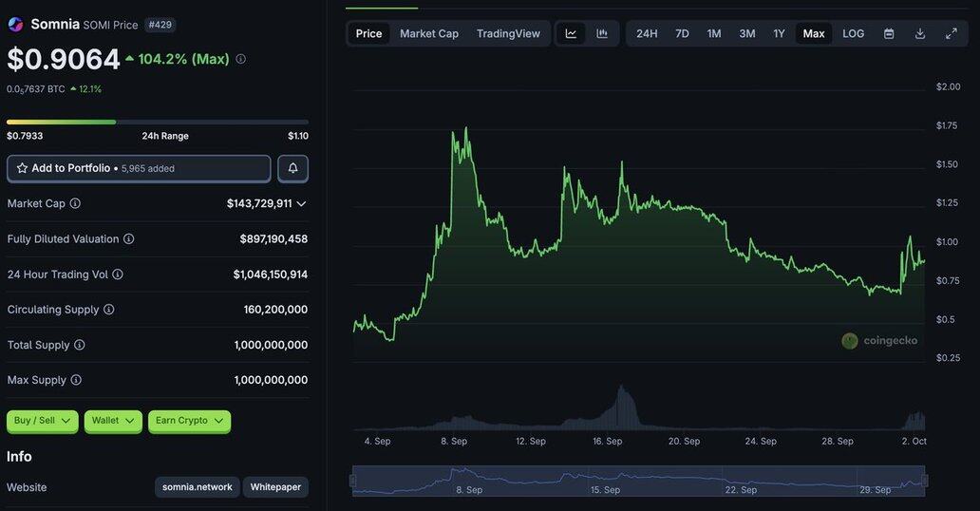Expand chart to fullscreen

coord(952,33)
